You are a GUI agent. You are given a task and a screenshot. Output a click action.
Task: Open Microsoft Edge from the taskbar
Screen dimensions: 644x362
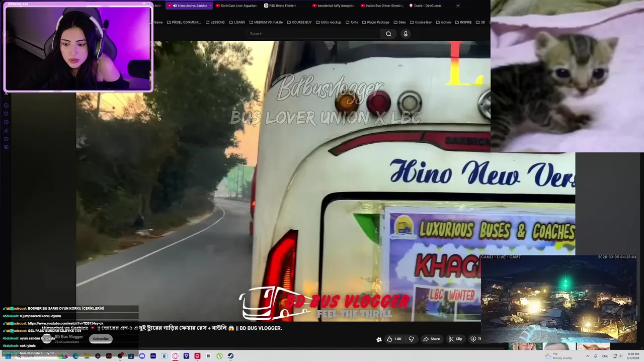pyautogui.click(x=75, y=356)
